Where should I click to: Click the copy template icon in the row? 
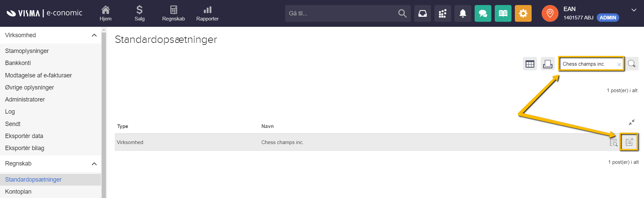pyautogui.click(x=629, y=142)
